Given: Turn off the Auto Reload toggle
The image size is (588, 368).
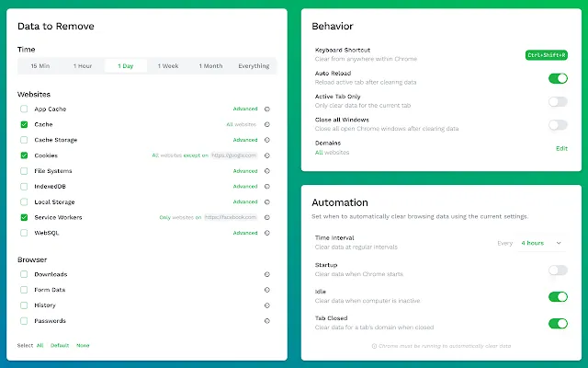Looking at the screenshot, I should click(x=558, y=78).
